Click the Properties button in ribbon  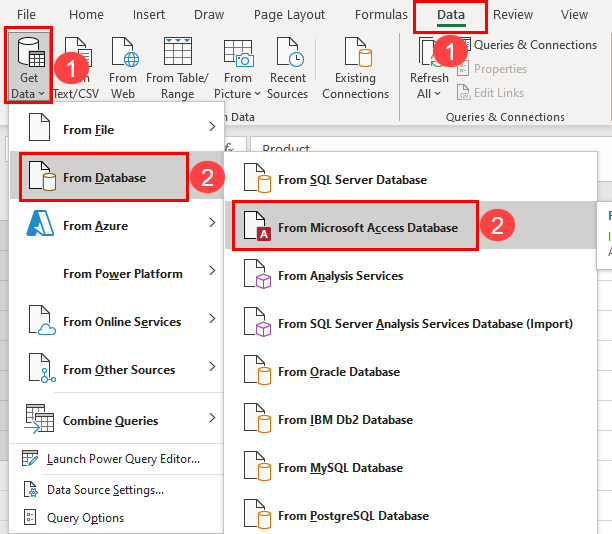(x=492, y=69)
